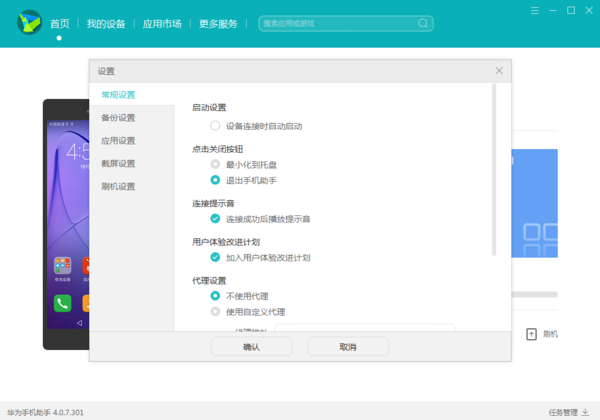The width and height of the screenshot is (600, 420).
Task: Click the settings dialog vertical scrollbar
Action: click(493, 170)
